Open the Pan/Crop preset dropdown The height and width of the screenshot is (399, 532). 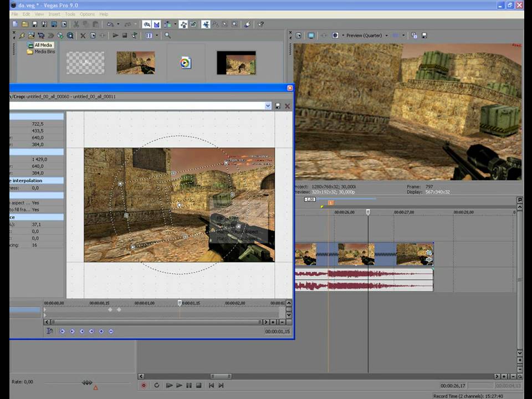(268, 106)
